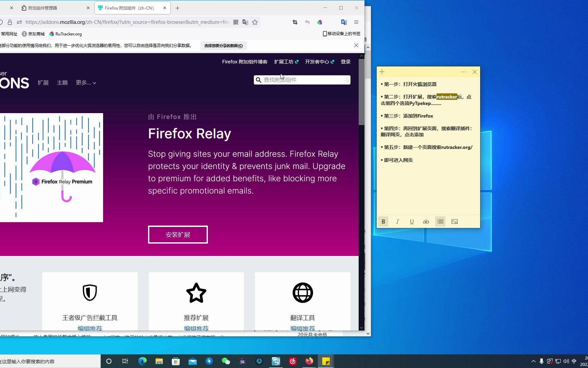Click Windows taskbar search box
The image size is (588, 368).
point(50,361)
